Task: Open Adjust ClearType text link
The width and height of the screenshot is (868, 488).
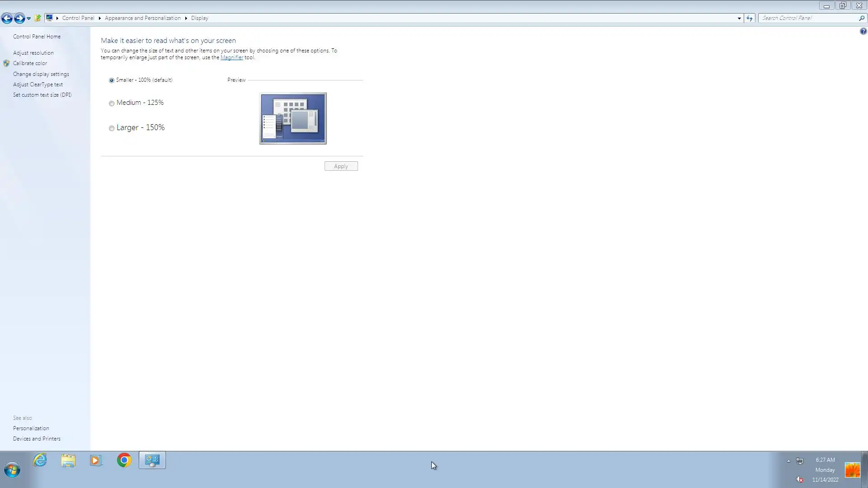Action: click(38, 84)
